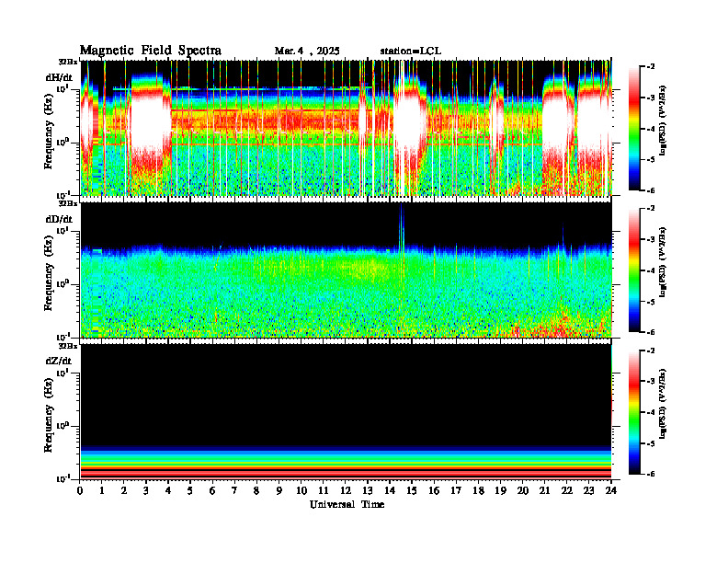The width and height of the screenshot is (728, 563).
Task: Click the Log(PSD) label beside dZ/dt colorbar
Action: (x=662, y=404)
